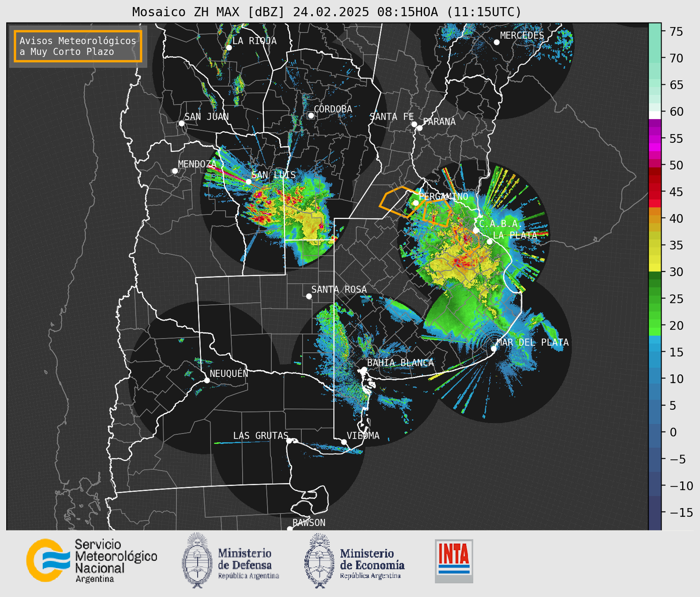Viewport: 700px width, 597px height.
Task: Click the −15 value on the color scale
Action: tap(681, 512)
